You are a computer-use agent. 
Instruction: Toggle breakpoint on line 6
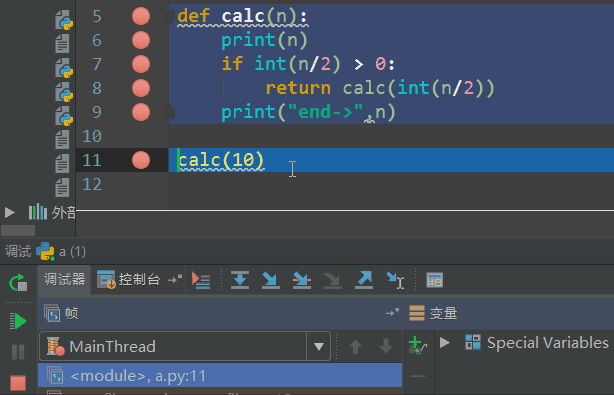coord(141,40)
